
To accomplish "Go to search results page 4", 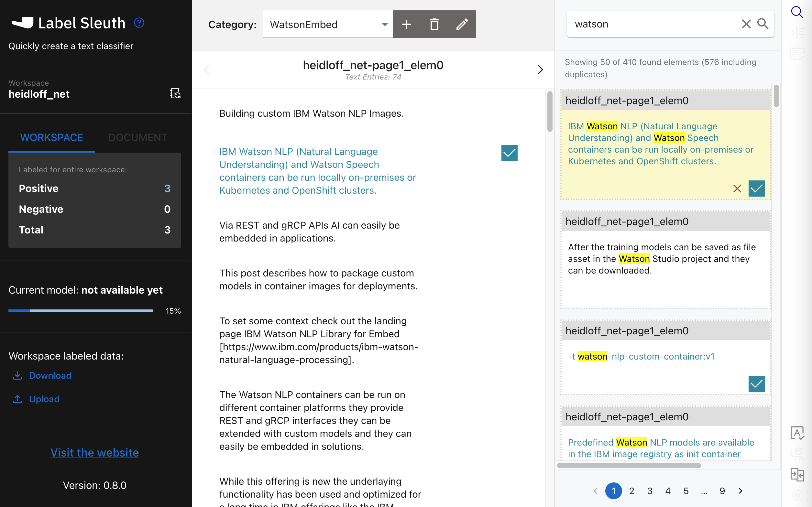I will coord(668,491).
